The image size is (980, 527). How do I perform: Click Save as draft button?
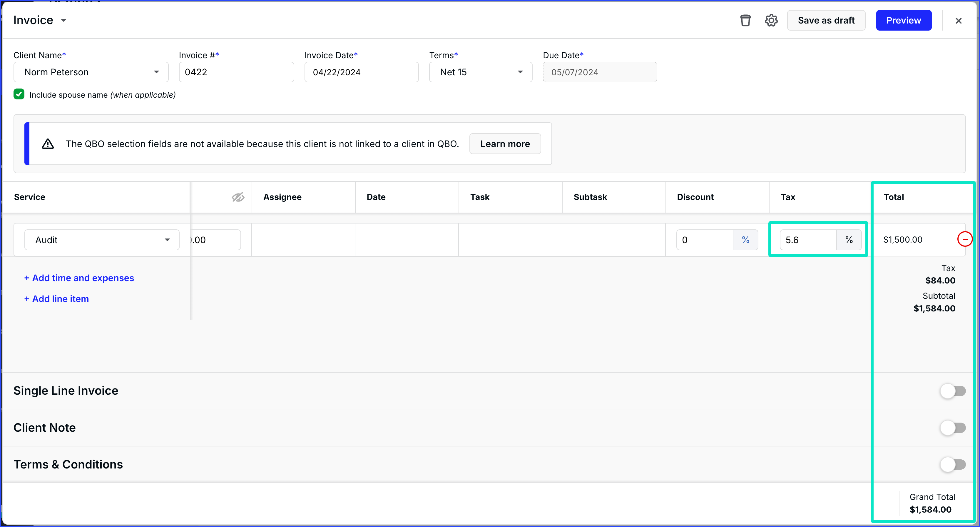[x=826, y=20]
